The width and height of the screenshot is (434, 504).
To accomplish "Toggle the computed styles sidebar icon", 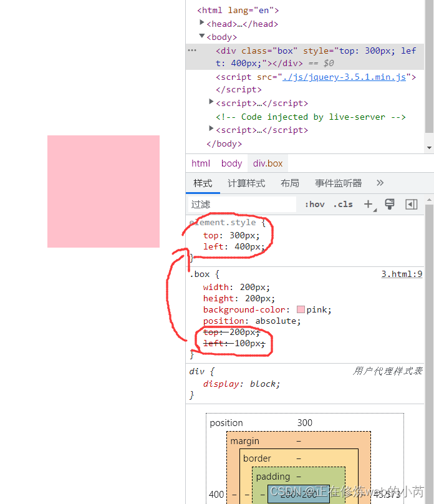I will [x=411, y=205].
